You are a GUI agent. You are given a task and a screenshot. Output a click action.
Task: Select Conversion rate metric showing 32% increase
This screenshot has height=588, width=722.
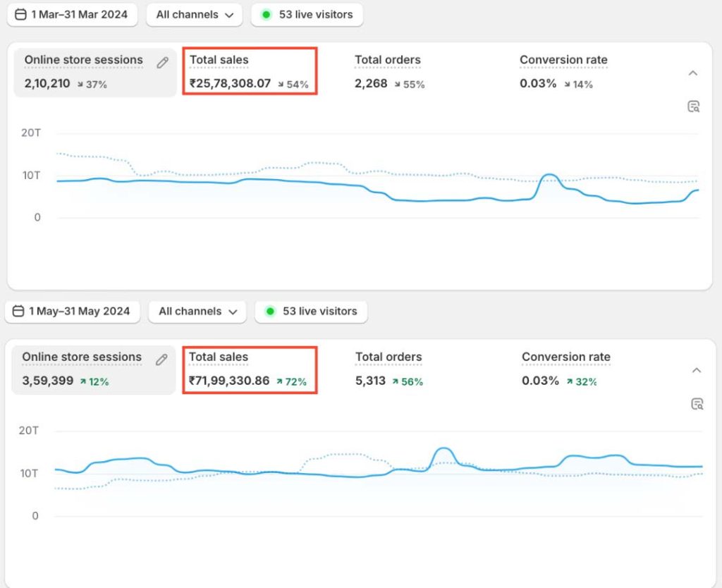565,369
